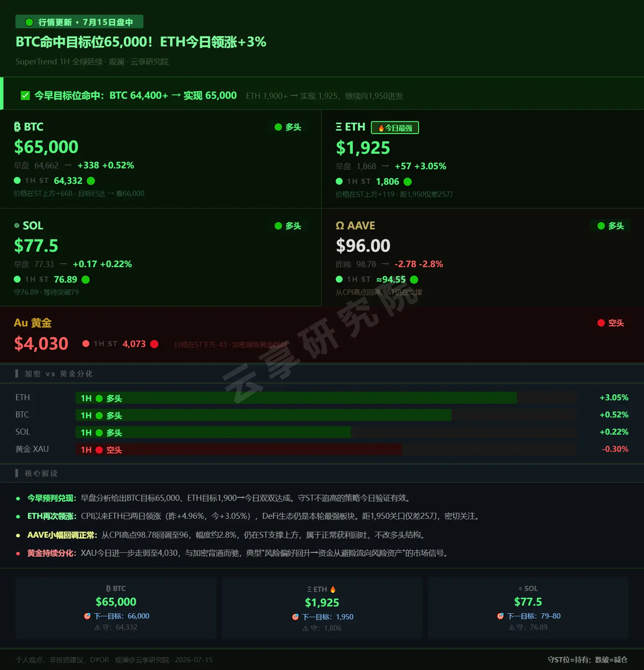Viewport: 644px width, 670px height.
Task: Click the 今早预判兑现 bullet heading
Action: (52, 498)
